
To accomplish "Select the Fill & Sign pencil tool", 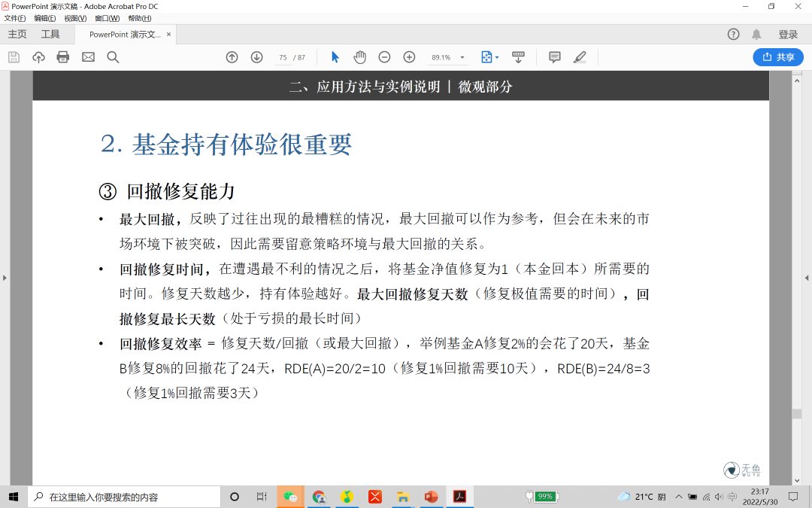I will click(x=580, y=56).
